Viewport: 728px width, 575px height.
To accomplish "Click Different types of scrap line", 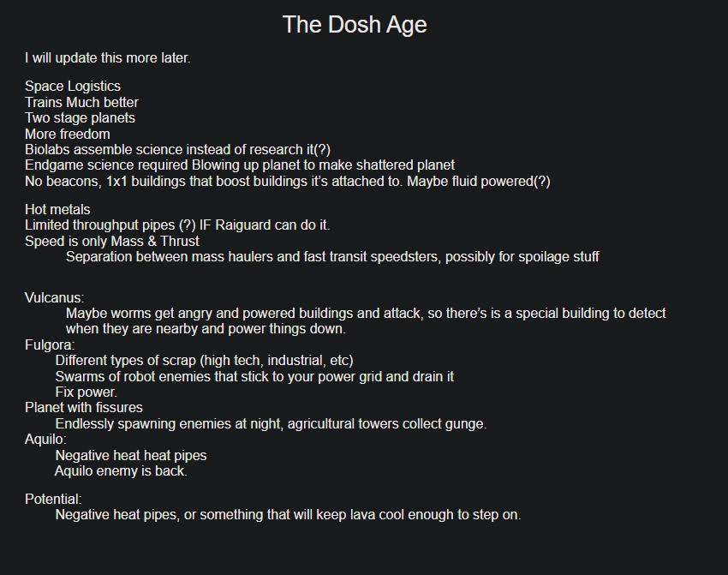I will point(205,361).
